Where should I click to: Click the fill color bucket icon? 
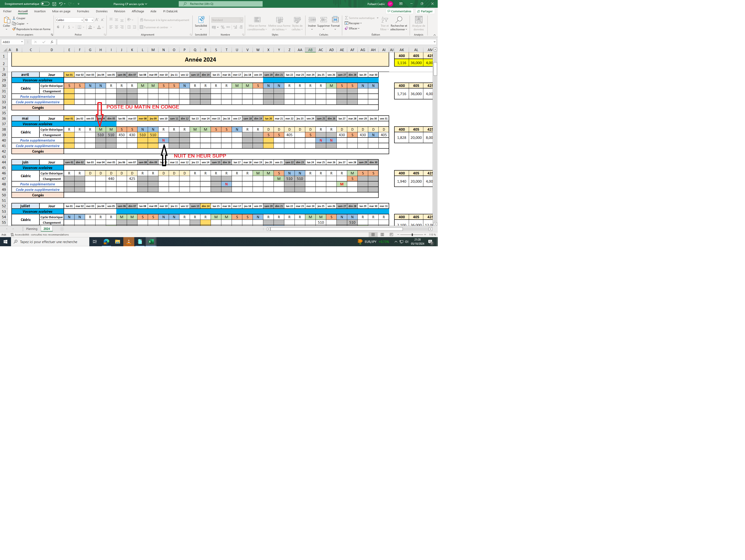(x=90, y=27)
